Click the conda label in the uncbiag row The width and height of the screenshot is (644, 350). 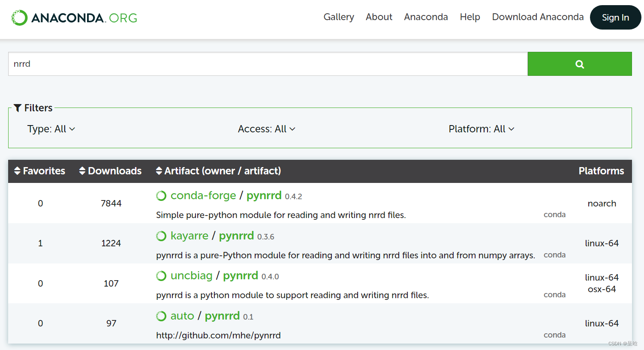pos(555,295)
